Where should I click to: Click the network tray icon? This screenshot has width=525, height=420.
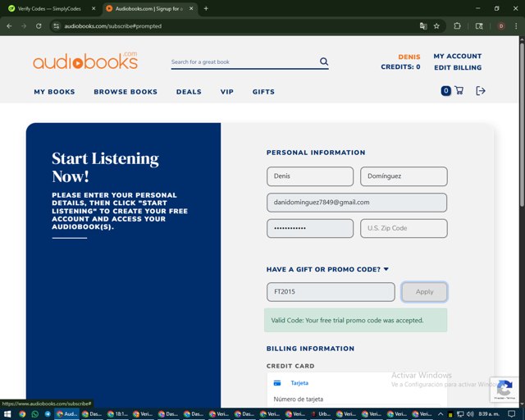click(460, 414)
